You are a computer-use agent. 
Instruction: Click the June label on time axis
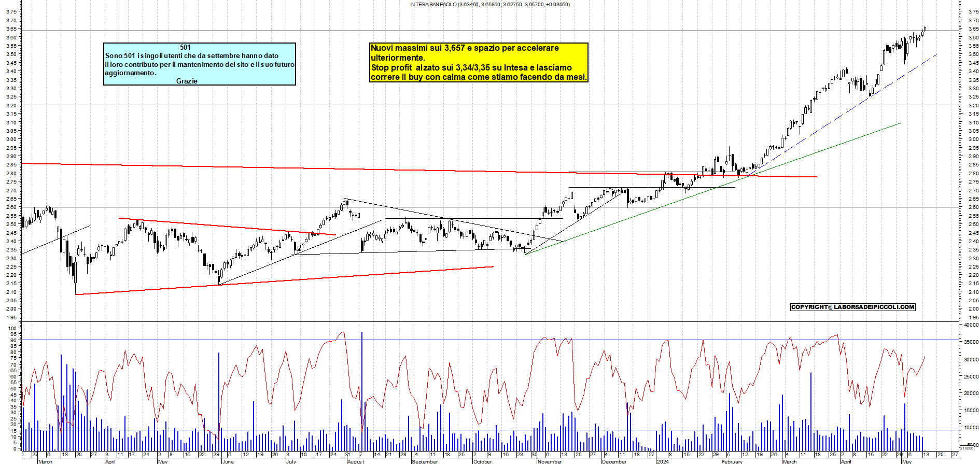point(228,461)
